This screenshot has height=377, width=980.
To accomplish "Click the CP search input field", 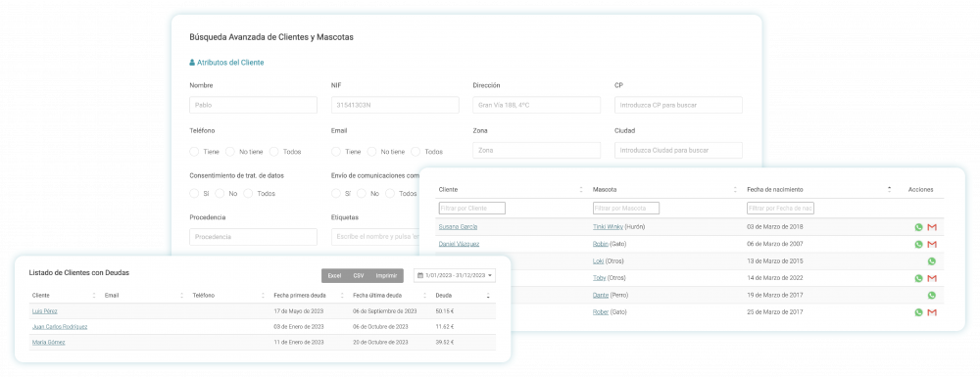I will tap(679, 105).
